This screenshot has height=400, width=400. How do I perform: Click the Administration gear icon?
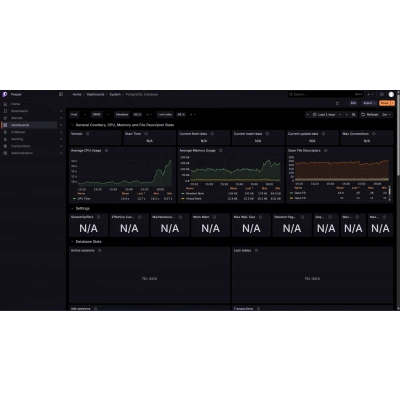click(5, 153)
